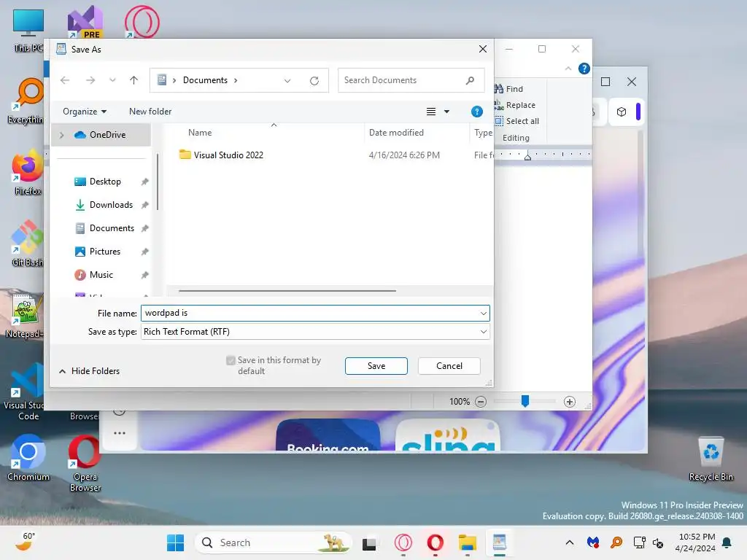This screenshot has width=747, height=560.
Task: Click the horizontal scrollbar in file list
Action: coord(287,290)
